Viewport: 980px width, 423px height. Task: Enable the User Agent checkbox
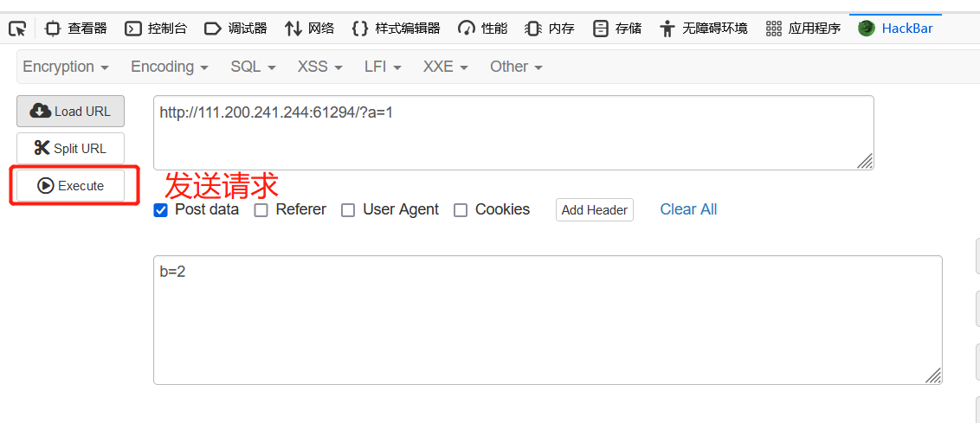click(348, 210)
